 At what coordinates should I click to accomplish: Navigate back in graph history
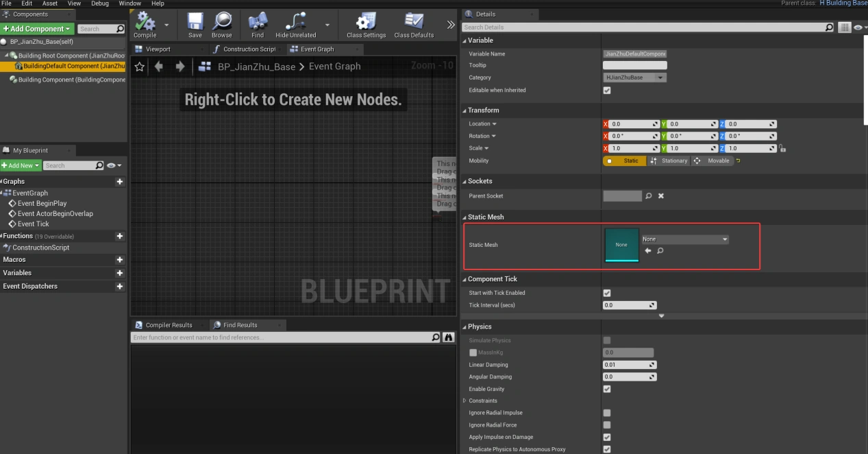(159, 67)
